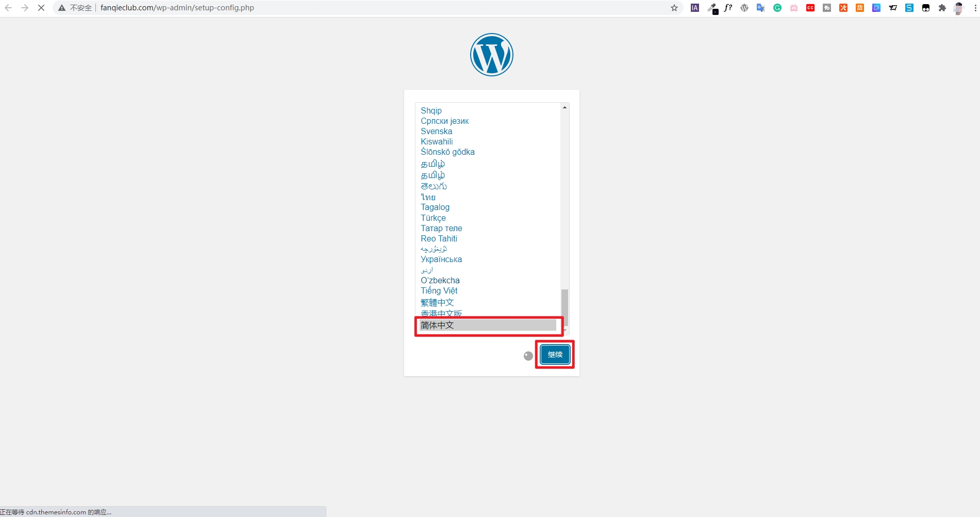Select 简体中文 in the language list
The height and width of the screenshot is (517, 980).
488,325
